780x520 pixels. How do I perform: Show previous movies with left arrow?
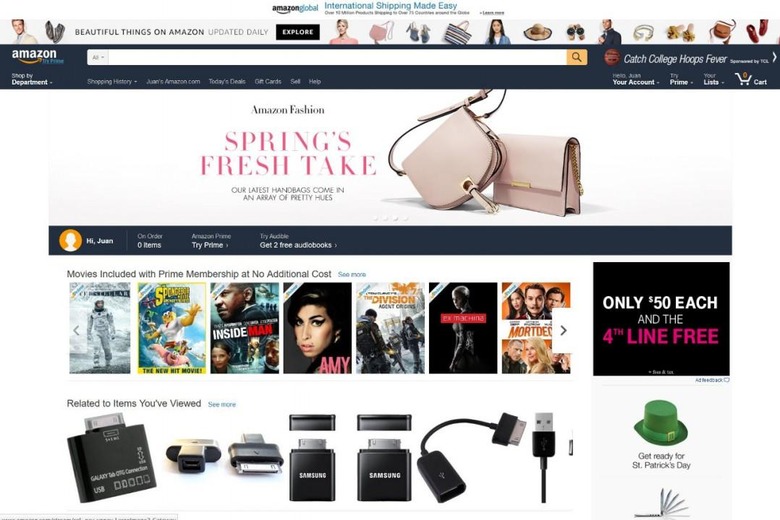[x=76, y=330]
